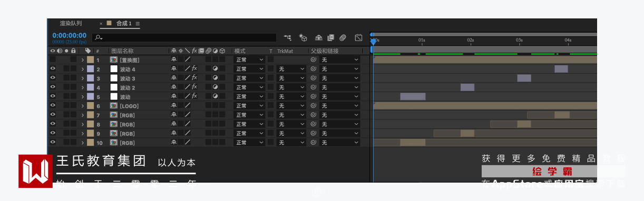Click the audio speaker column header icon
This screenshot has width=644, height=201.
(x=60, y=51)
